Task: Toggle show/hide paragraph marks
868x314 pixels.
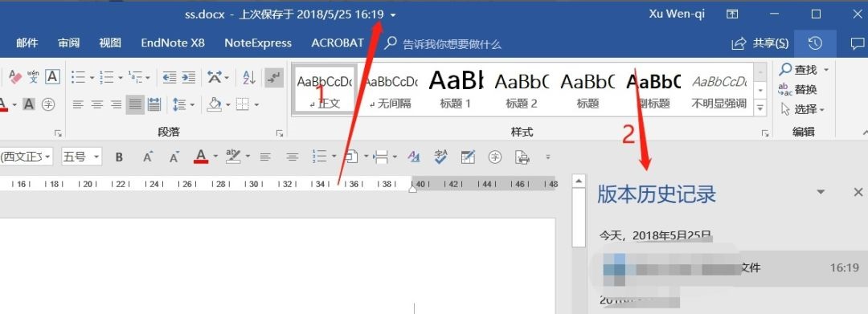Action: (273, 77)
